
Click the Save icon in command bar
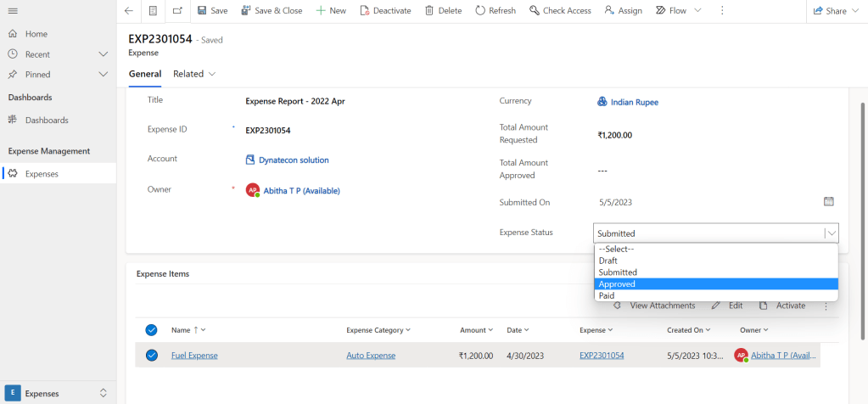(201, 10)
